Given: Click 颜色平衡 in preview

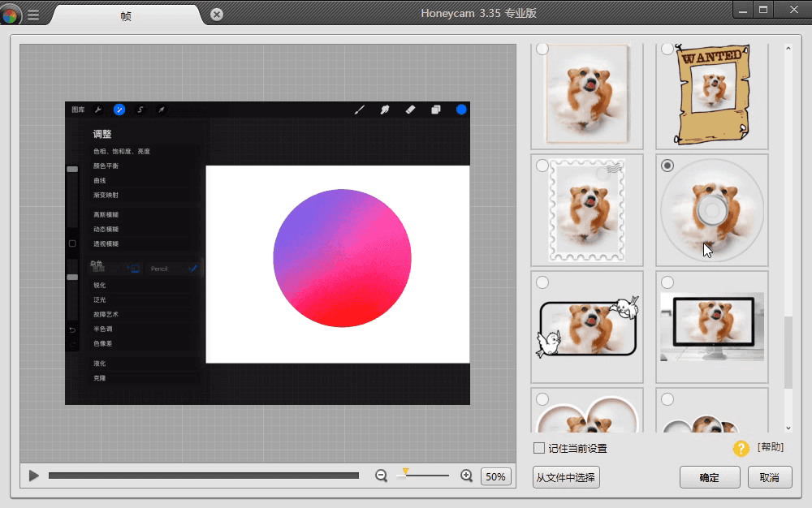Looking at the screenshot, I should [x=106, y=166].
